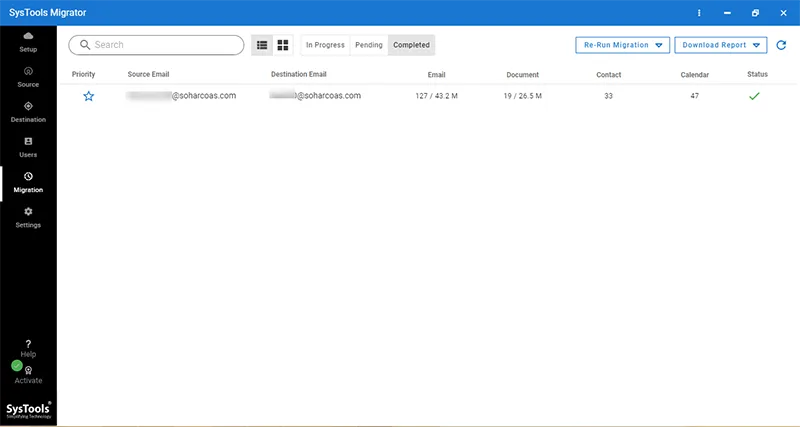Click the green check badge near Activate
800x427 pixels.
[x=17, y=366]
